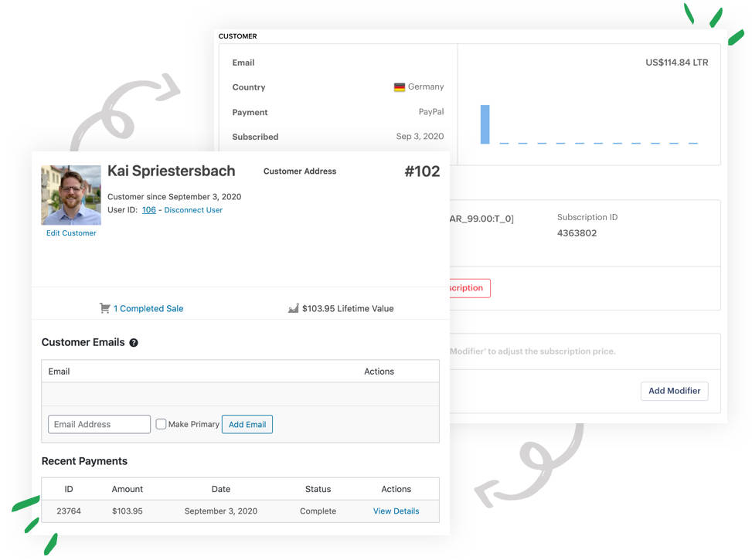Click the Kai Spriestersbach name heading
The image size is (752, 560).
coord(172,171)
